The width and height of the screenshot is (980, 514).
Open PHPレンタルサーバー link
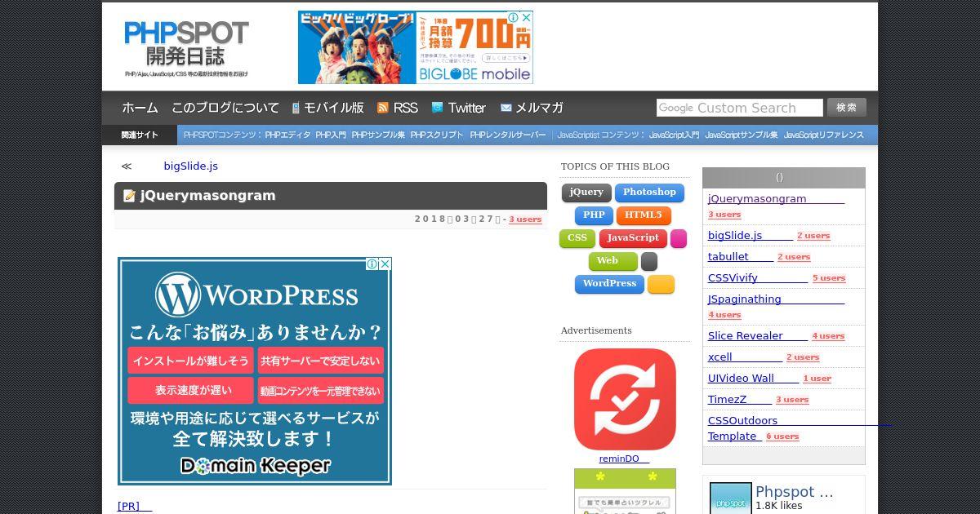[x=508, y=135]
